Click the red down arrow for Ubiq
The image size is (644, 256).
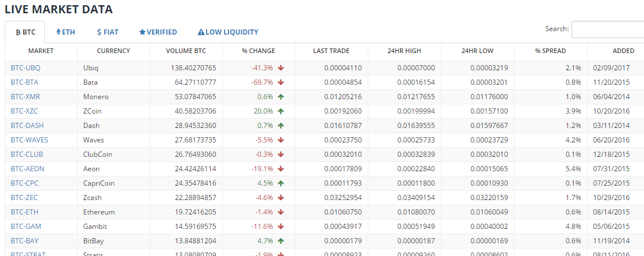281,68
